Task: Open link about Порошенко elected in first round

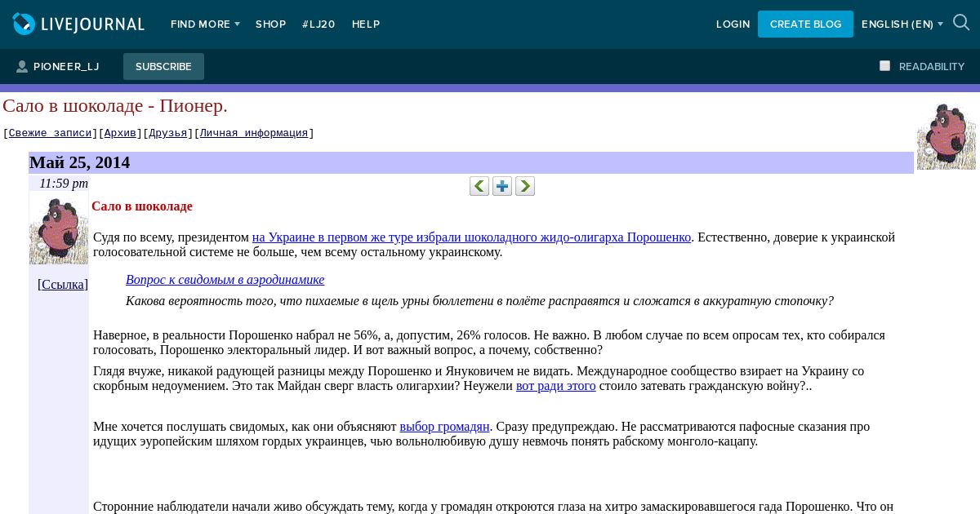Action: click(471, 237)
